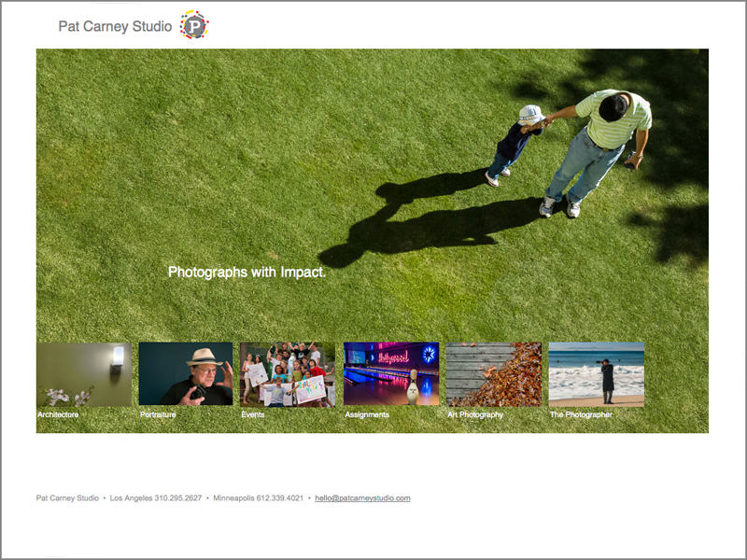Select the Events label text
The width and height of the screenshot is (747, 560).
click(x=253, y=414)
